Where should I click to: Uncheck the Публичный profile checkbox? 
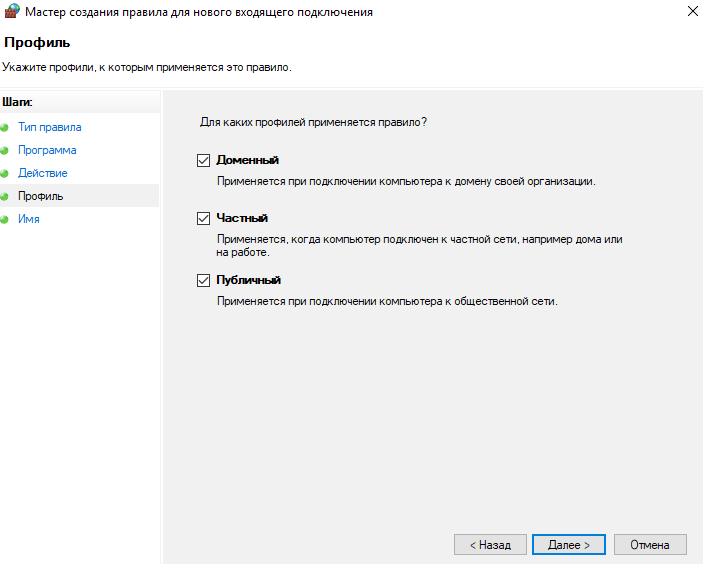(204, 280)
